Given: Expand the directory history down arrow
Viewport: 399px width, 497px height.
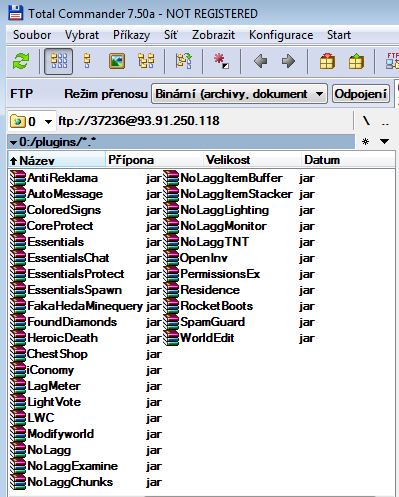Looking at the screenshot, I should [384, 142].
